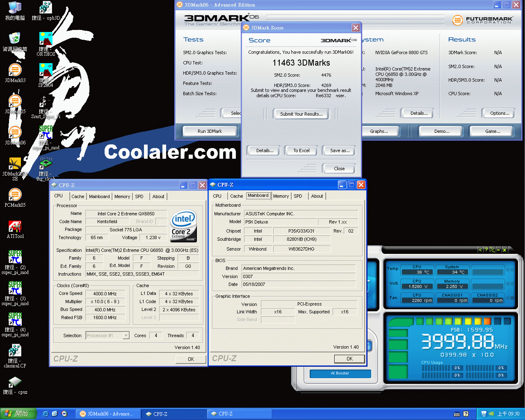The height and width of the screenshot is (420, 525).
Task: Select the Srart_Super_Pi shortcut icon
Action: click(x=46, y=107)
